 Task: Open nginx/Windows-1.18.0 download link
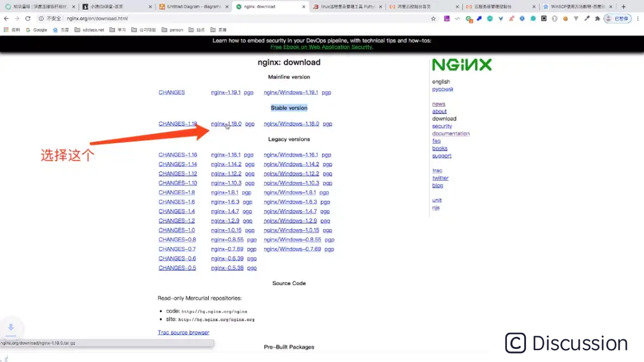(291, 123)
